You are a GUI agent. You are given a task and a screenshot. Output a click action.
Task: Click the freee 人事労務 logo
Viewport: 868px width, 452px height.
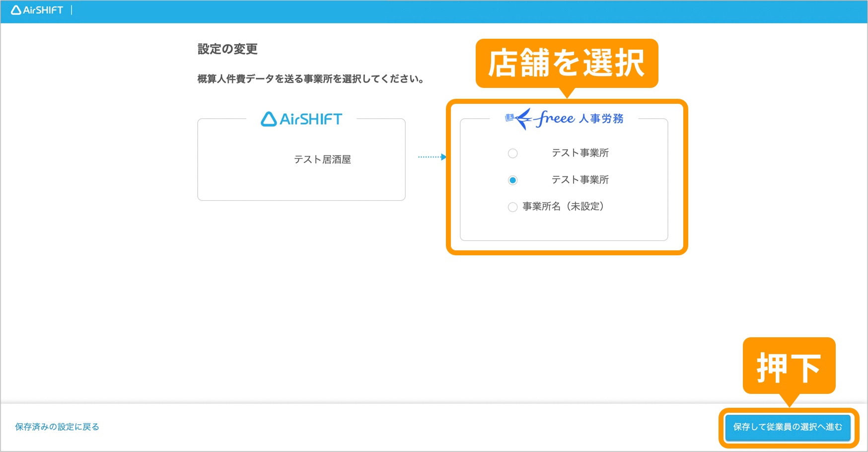[x=564, y=119]
